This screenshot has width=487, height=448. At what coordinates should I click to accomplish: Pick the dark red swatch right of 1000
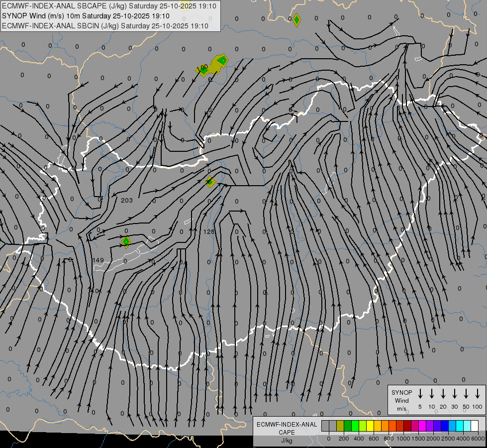click(x=407, y=426)
